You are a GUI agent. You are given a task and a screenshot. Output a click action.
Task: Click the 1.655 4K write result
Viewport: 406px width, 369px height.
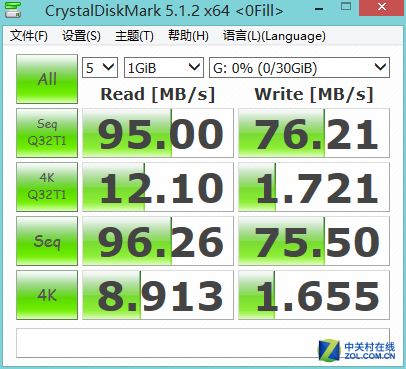pyautogui.click(x=314, y=295)
